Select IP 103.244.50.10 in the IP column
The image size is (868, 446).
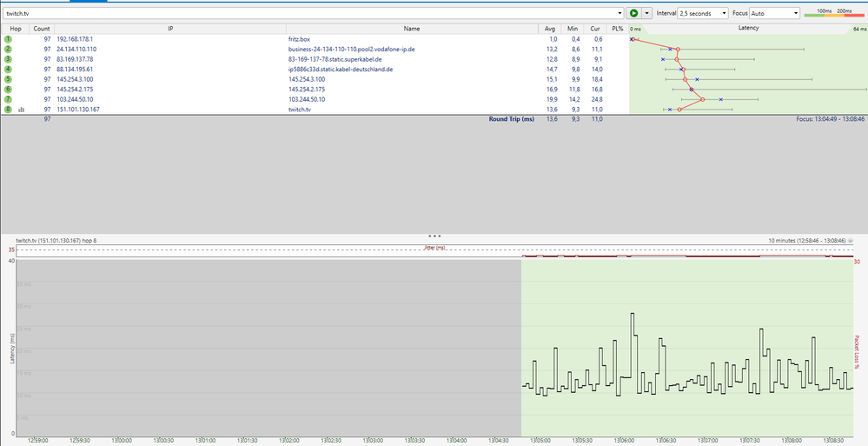(x=75, y=99)
